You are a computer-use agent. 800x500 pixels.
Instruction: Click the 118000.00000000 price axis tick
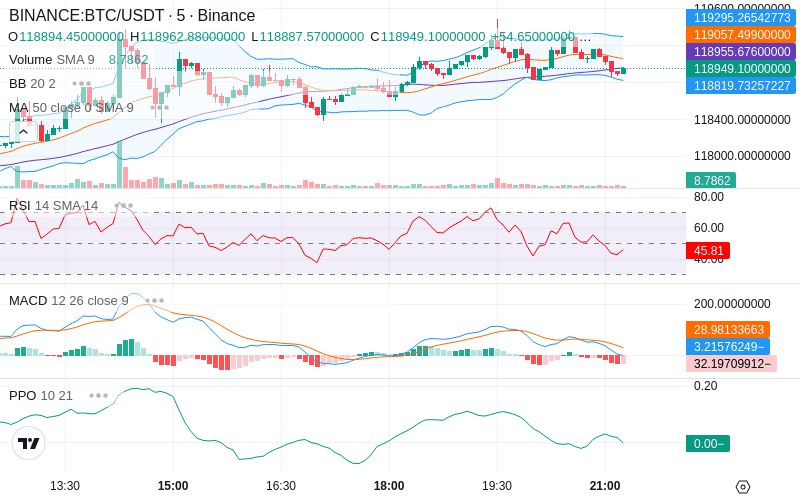[742, 156]
